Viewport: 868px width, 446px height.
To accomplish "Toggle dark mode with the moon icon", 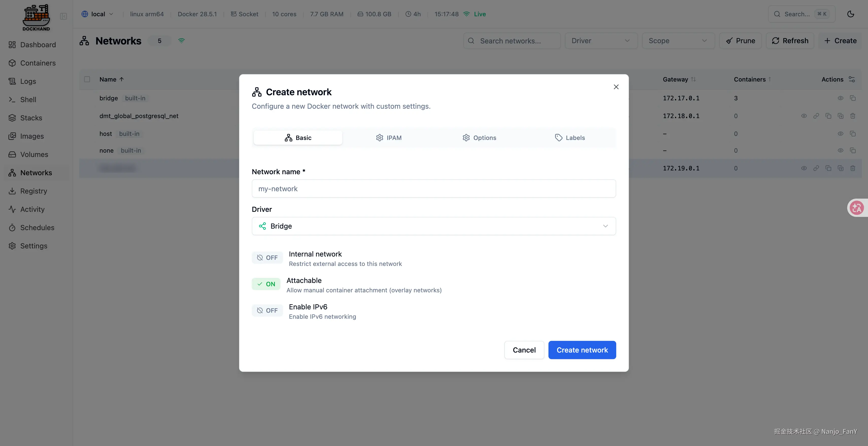I will [850, 14].
